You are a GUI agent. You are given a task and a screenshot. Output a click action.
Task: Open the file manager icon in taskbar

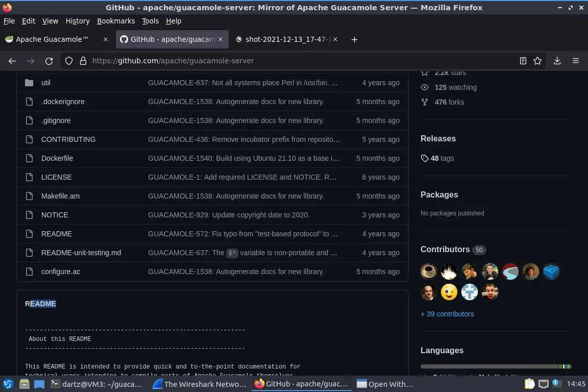coord(24,384)
